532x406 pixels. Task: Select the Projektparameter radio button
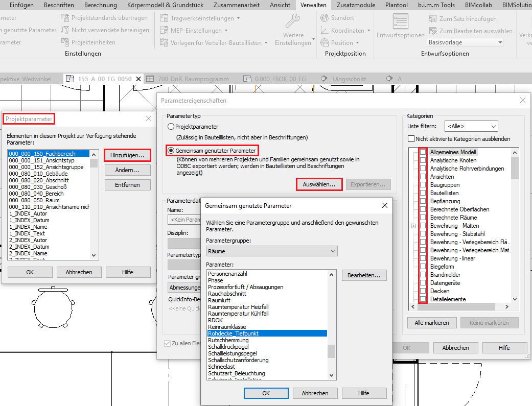tap(171, 127)
